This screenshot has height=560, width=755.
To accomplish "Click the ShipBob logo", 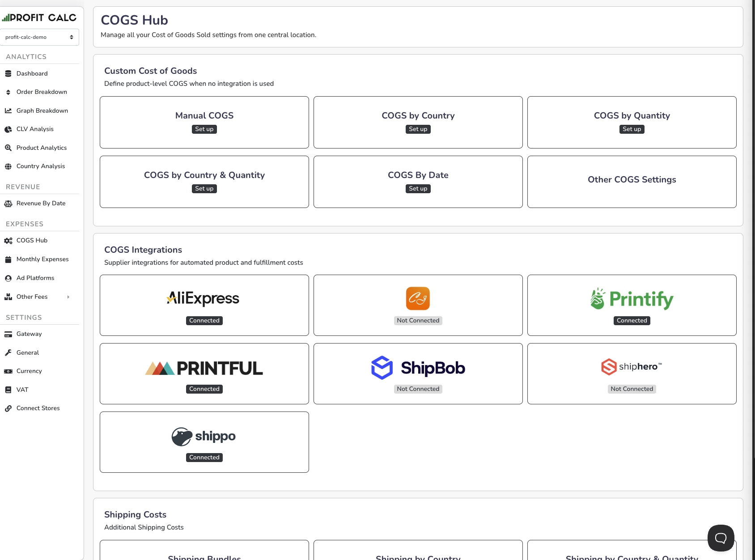I will [x=418, y=368].
